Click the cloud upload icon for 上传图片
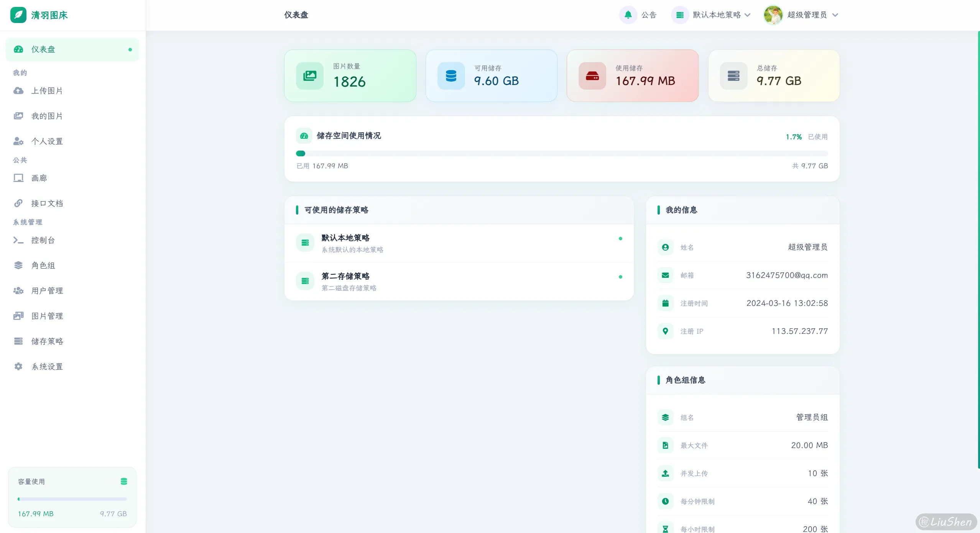Image resolution: width=980 pixels, height=533 pixels. (18, 91)
